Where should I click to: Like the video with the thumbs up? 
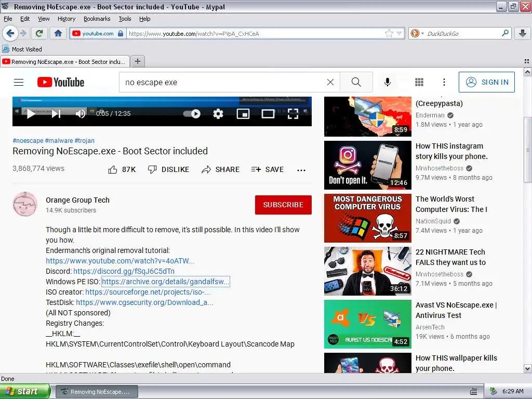pyautogui.click(x=122, y=169)
